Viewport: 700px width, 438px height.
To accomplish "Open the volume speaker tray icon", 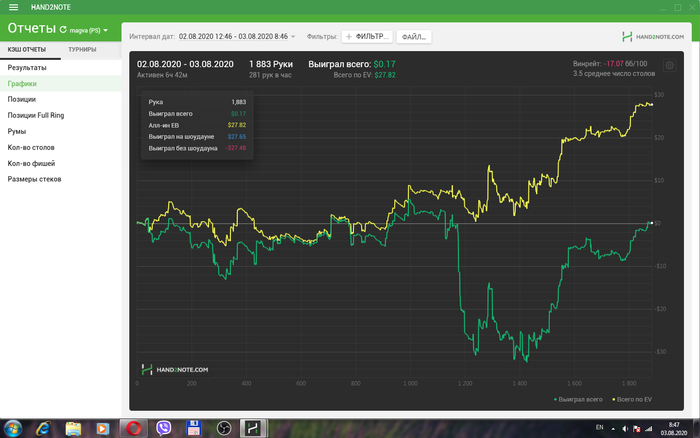I will [x=625, y=429].
